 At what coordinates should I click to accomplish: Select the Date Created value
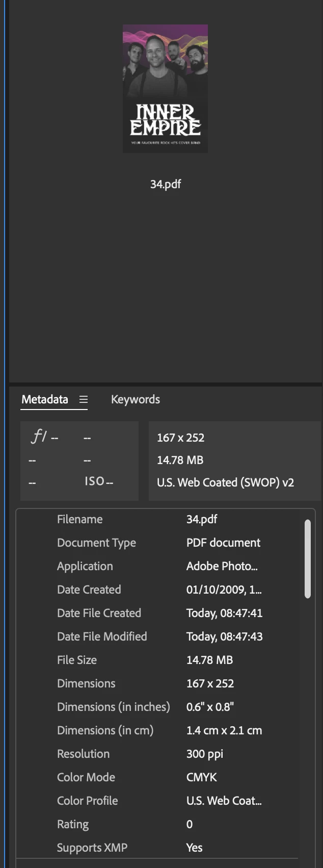click(224, 590)
